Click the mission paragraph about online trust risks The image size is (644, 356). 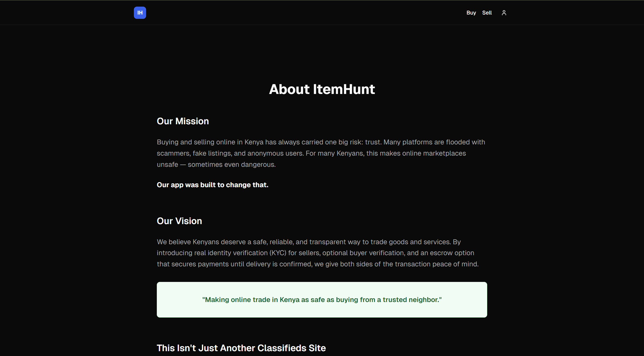[321, 153]
